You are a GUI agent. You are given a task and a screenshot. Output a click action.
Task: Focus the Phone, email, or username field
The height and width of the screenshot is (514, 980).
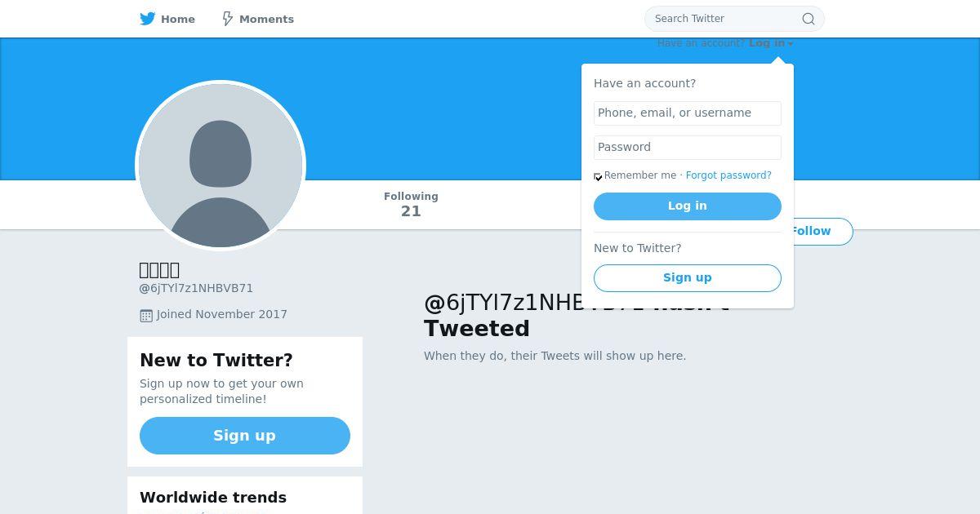tap(688, 113)
